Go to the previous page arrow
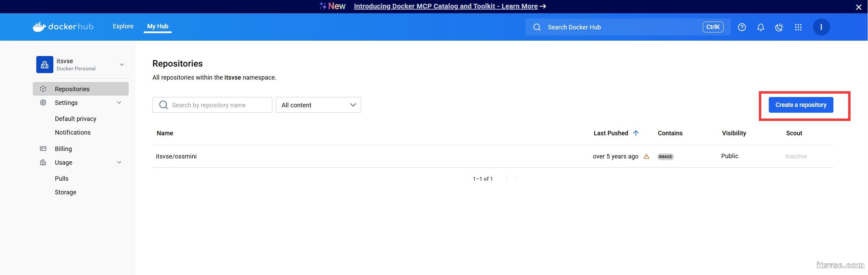 pyautogui.click(x=507, y=179)
